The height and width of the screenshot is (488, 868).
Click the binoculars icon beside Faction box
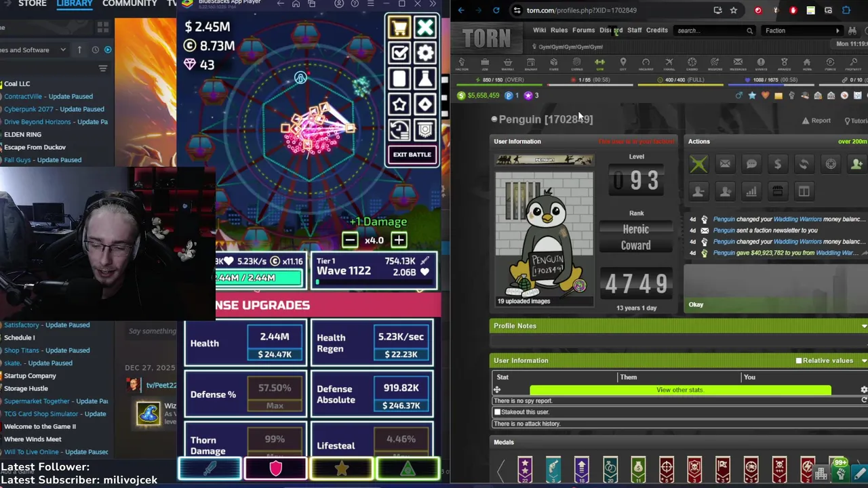click(852, 30)
